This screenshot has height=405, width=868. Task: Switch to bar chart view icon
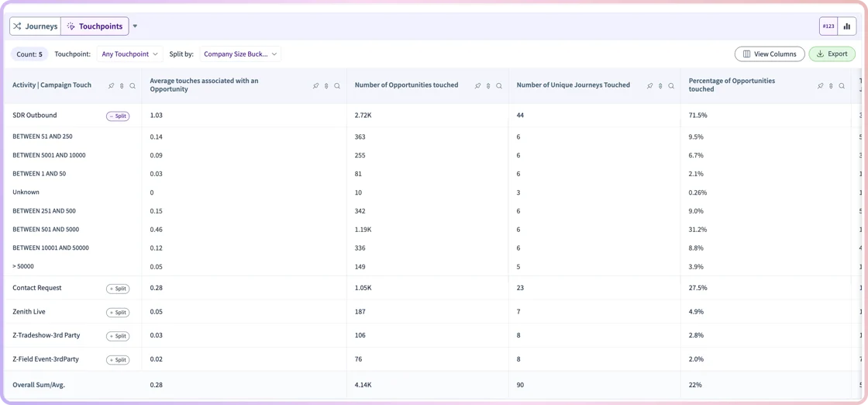[847, 26]
